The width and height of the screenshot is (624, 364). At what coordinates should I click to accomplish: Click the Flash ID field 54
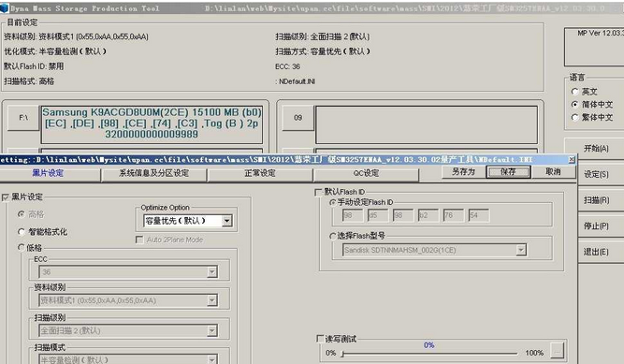pos(479,215)
